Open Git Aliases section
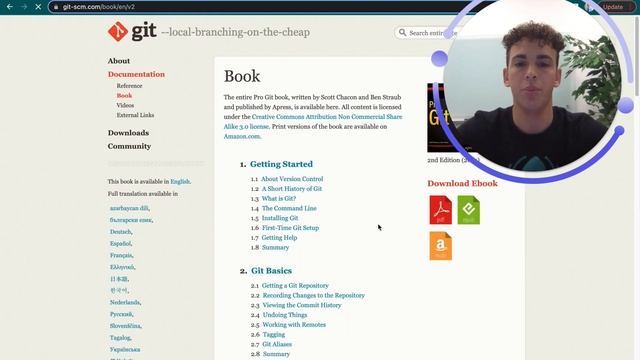This screenshot has height=360, width=640. click(x=277, y=344)
